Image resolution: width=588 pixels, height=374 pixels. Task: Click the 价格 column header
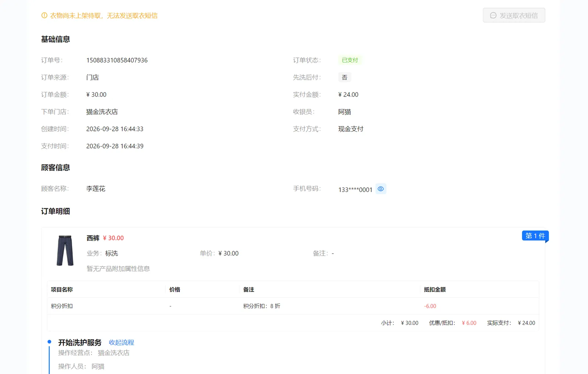pyautogui.click(x=175, y=289)
